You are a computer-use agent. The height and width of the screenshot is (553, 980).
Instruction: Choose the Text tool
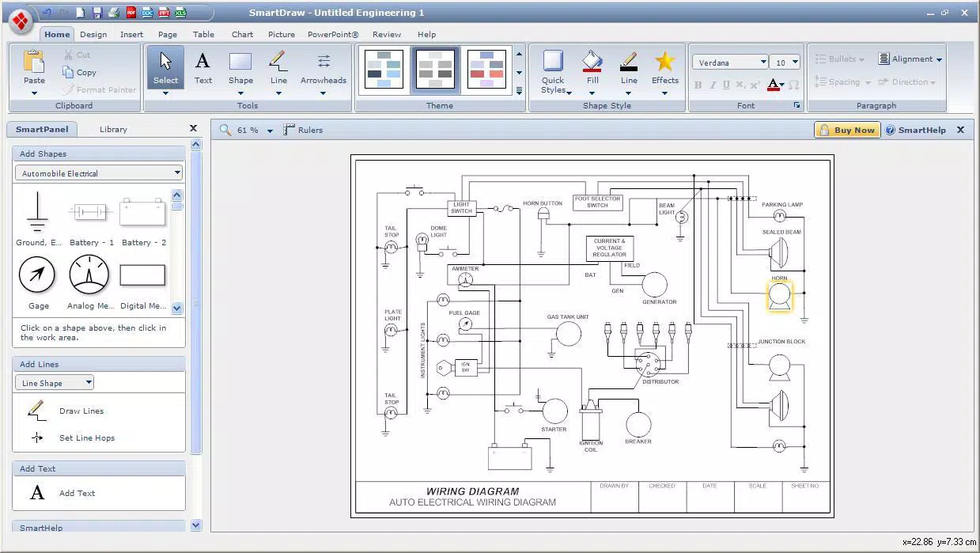(203, 66)
